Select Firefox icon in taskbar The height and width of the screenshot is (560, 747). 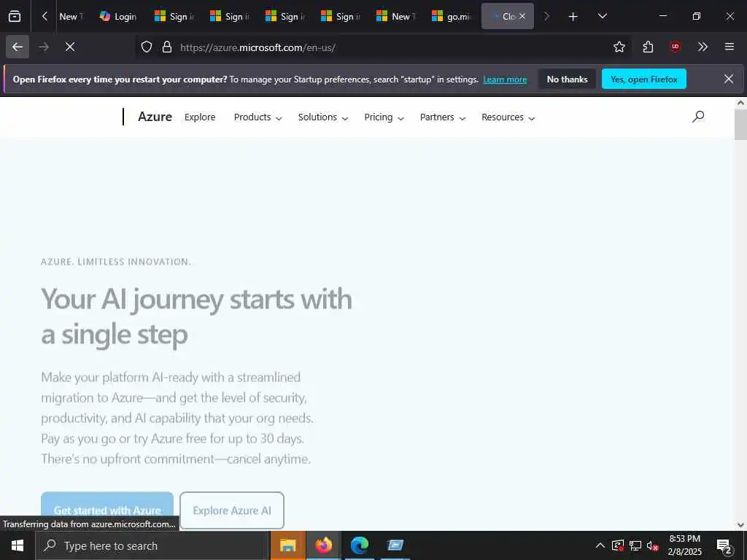(x=323, y=545)
